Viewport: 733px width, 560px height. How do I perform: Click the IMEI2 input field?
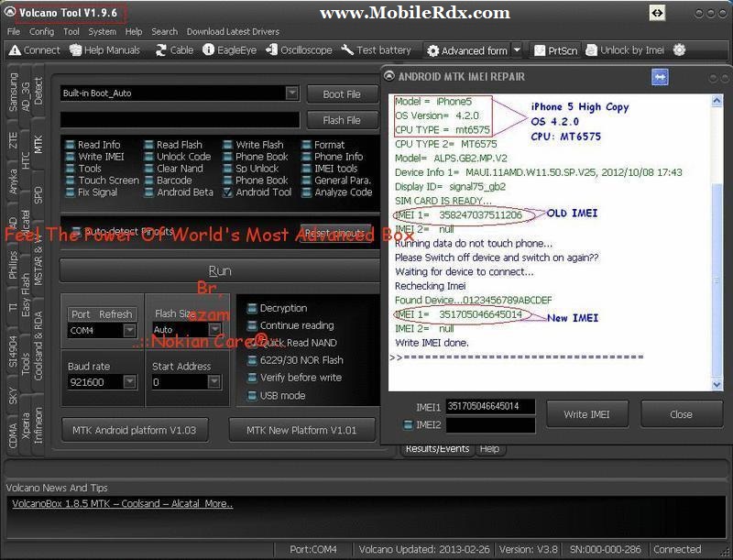(x=490, y=425)
